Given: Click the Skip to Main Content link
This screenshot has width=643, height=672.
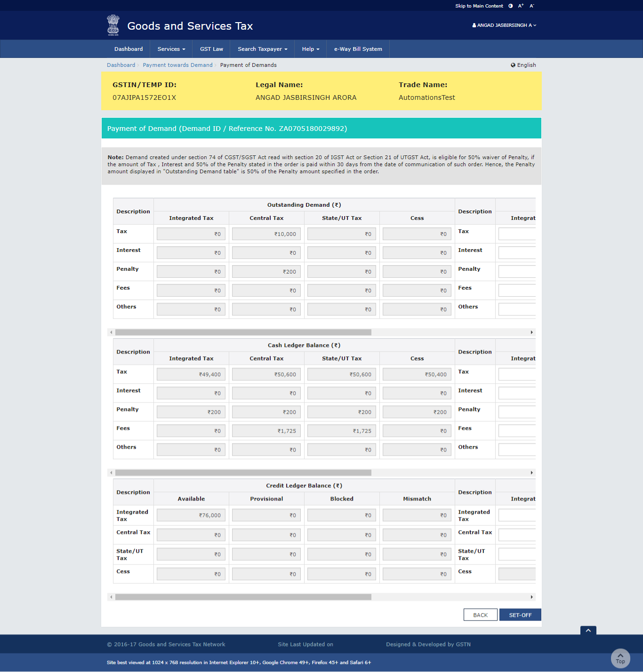Looking at the screenshot, I should click(x=478, y=6).
